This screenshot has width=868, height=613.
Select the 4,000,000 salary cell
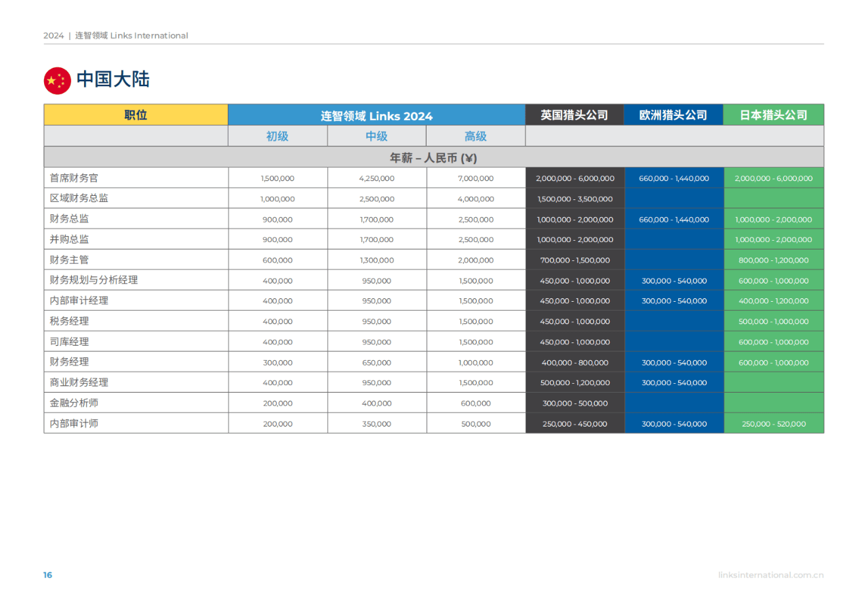pos(476,199)
